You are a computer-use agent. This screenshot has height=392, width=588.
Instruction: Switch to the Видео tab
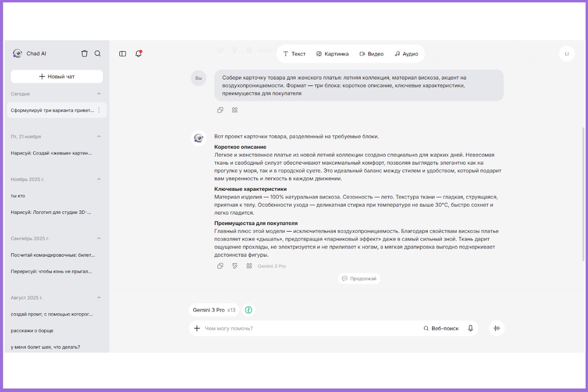point(371,54)
